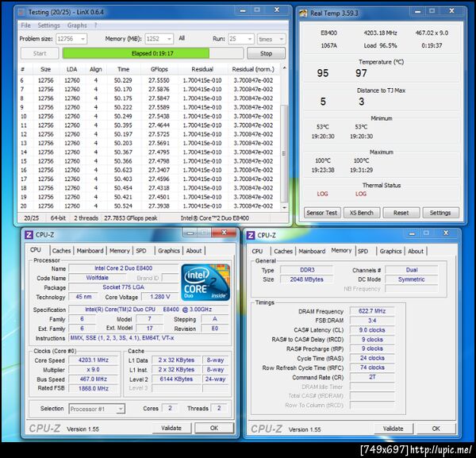Click the left CPU-Z window Z icon
Image resolution: width=476 pixels, height=458 pixels.
(29, 235)
